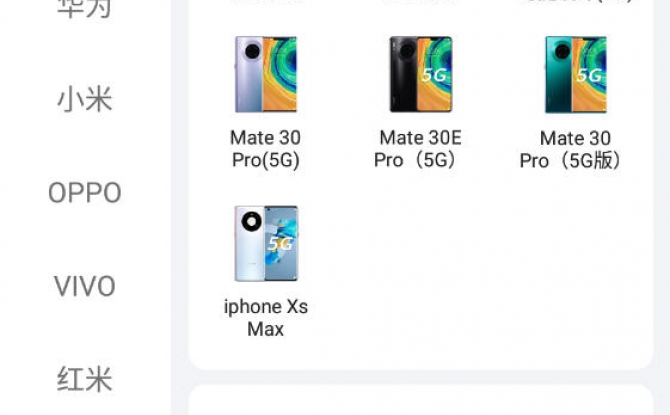Image resolution: width=670 pixels, height=415 pixels.
Task: Select the "Mate 30 Pro（5G版）" text label
Action: tap(572, 150)
